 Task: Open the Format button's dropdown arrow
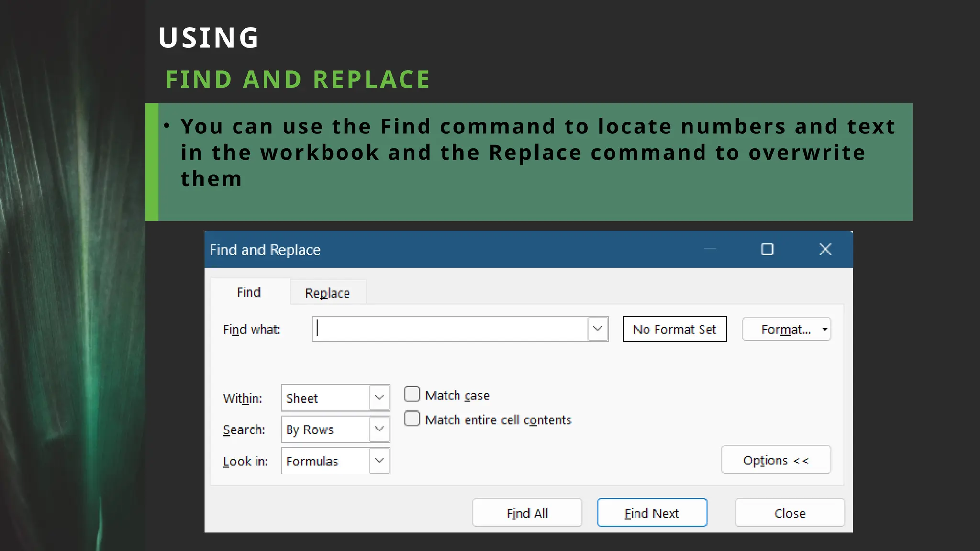825,329
